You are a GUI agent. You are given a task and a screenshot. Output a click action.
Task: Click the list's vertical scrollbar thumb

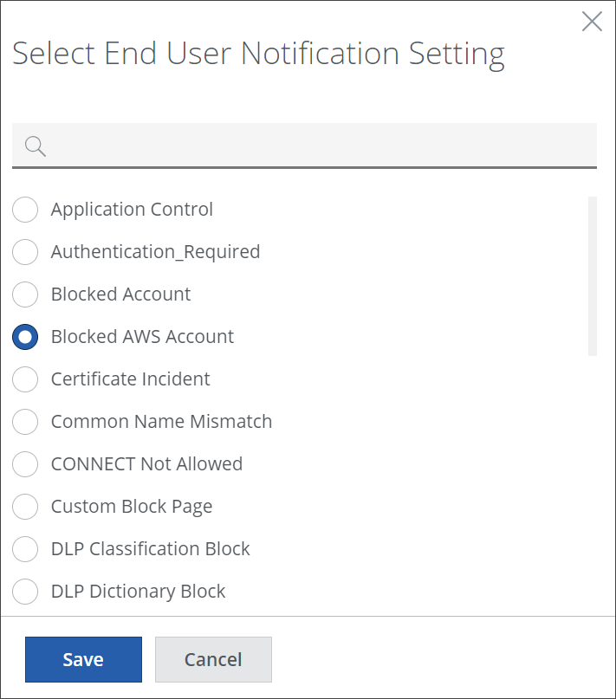593,275
